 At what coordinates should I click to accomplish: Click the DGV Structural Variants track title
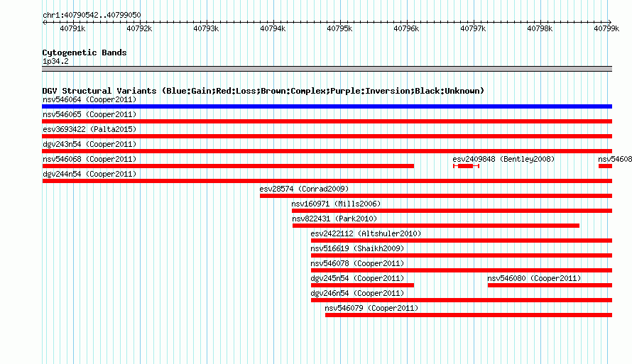[x=263, y=91]
